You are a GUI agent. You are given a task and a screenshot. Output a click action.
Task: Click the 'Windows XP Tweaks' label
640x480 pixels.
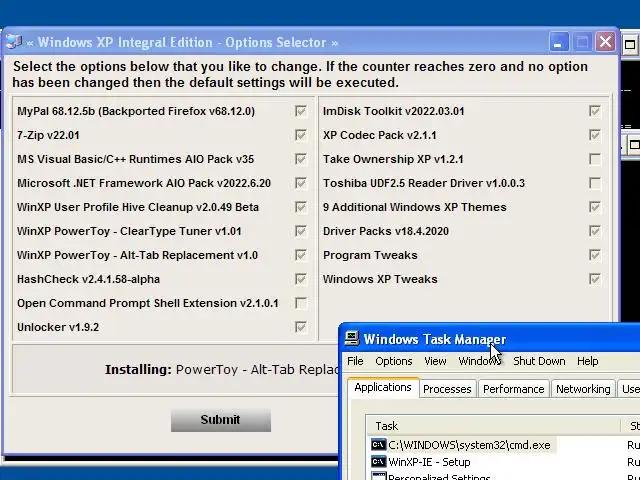point(380,279)
